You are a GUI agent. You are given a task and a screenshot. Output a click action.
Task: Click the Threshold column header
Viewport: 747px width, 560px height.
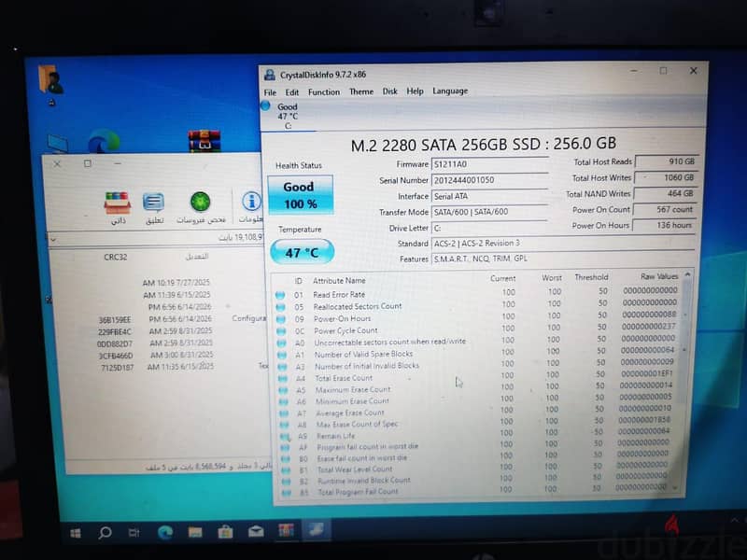pyautogui.click(x=591, y=277)
